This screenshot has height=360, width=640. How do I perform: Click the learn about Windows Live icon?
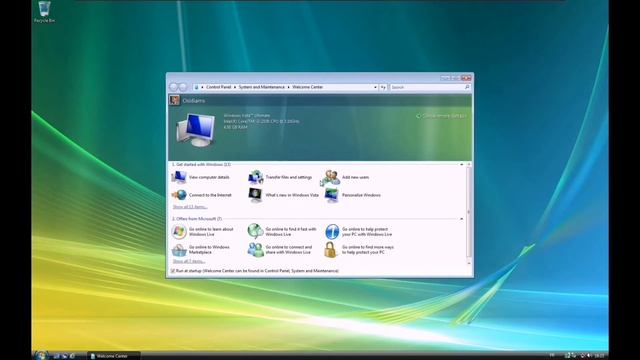(x=179, y=231)
